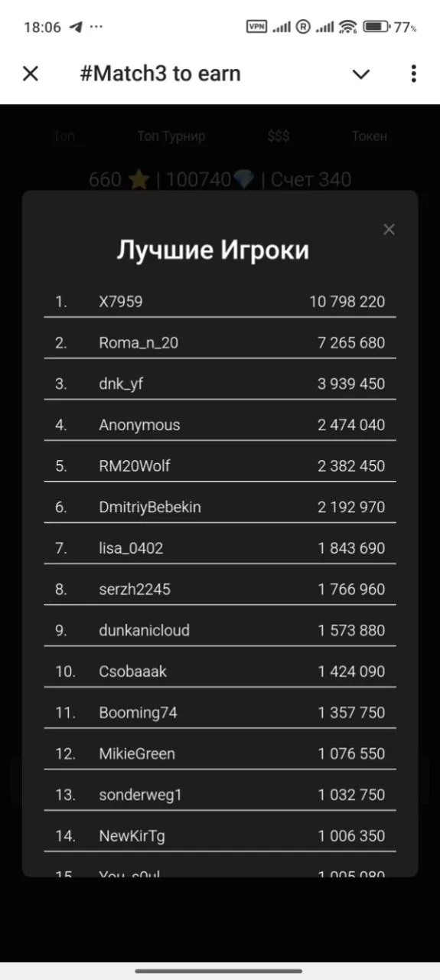The image size is (440, 980).
Task: Switch to the Топ Турнир tab
Action: pos(171,136)
